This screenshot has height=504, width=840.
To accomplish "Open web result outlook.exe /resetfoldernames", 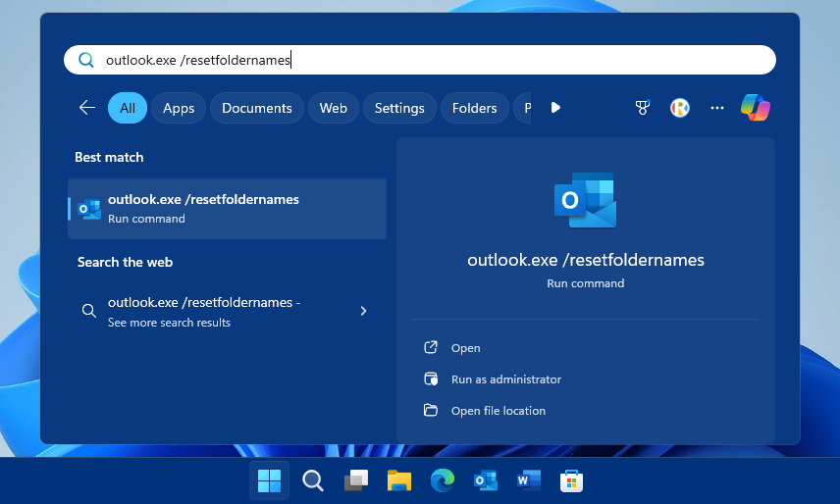I will [227, 312].
